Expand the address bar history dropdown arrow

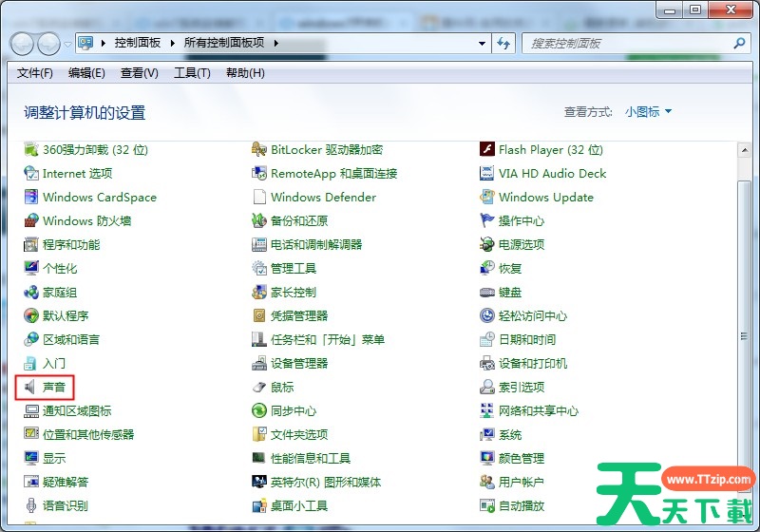(482, 43)
